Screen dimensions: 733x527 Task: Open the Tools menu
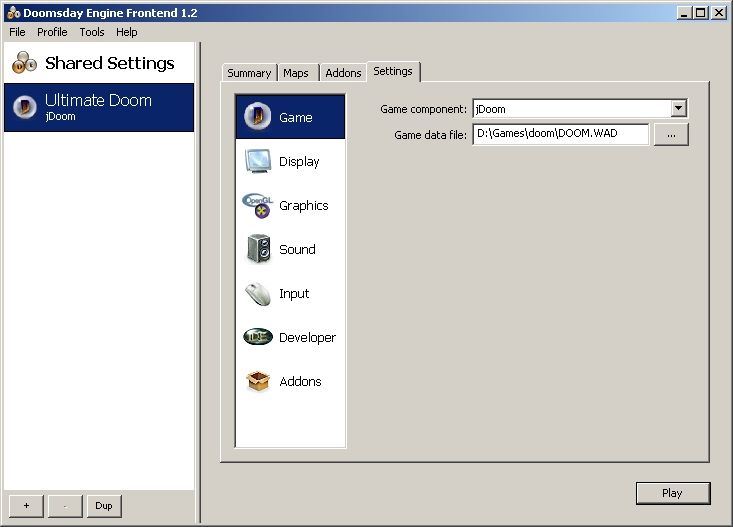[92, 32]
